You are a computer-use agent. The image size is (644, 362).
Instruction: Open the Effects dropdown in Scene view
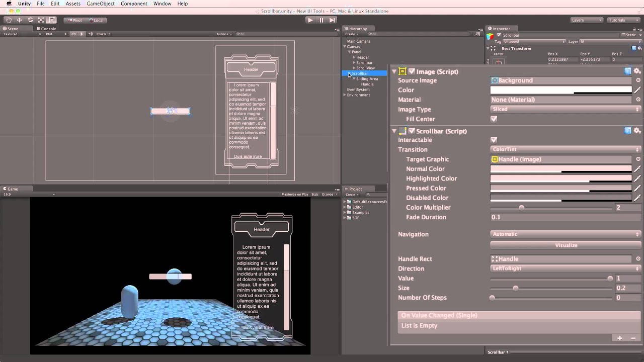click(x=103, y=34)
